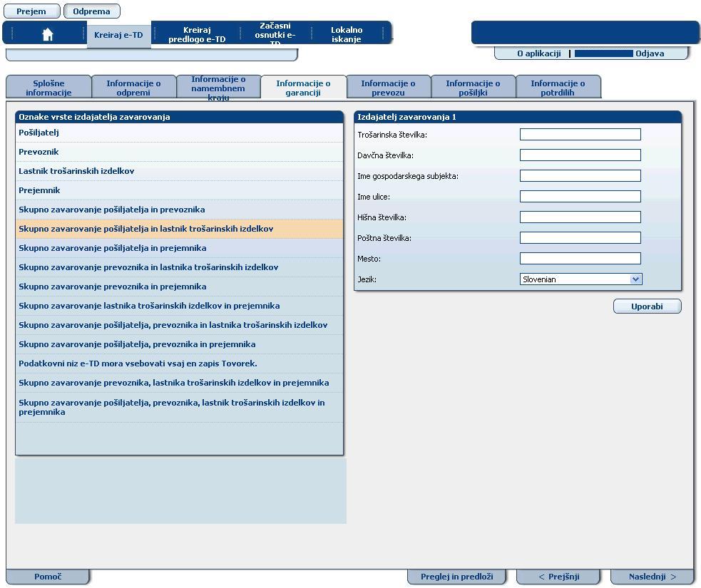Focus the Ime gospodarskega subjekta field
The image size is (701, 588).
coord(580,175)
